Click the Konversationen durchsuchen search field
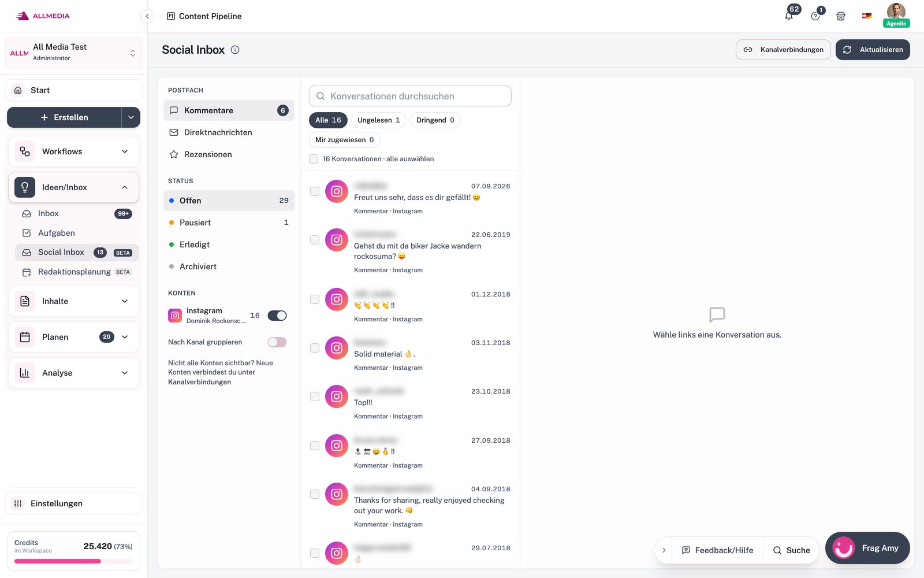 pos(410,96)
